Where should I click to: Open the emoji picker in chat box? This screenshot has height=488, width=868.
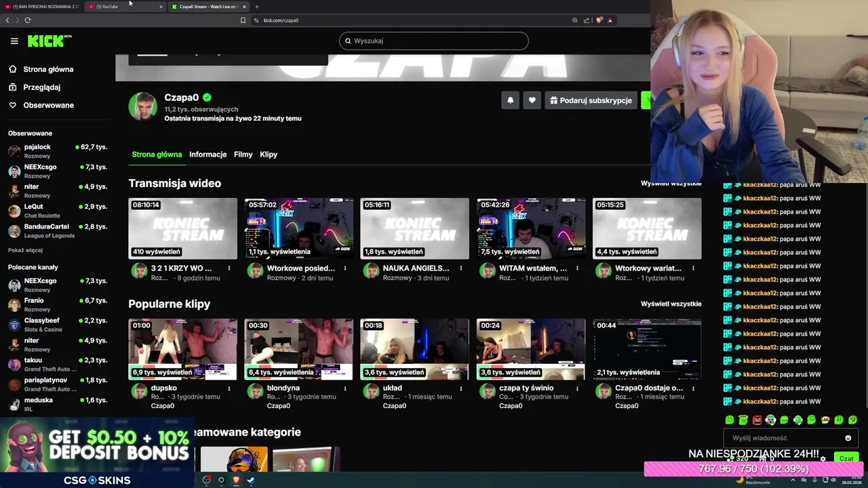pos(848,439)
